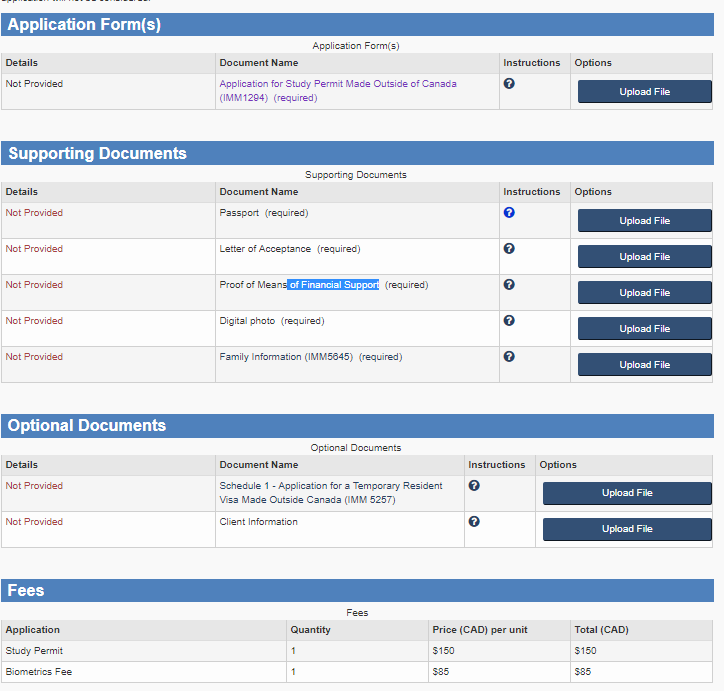Viewport: 724px width, 691px height.
Task: Upload file for Passport
Action: click(x=645, y=221)
